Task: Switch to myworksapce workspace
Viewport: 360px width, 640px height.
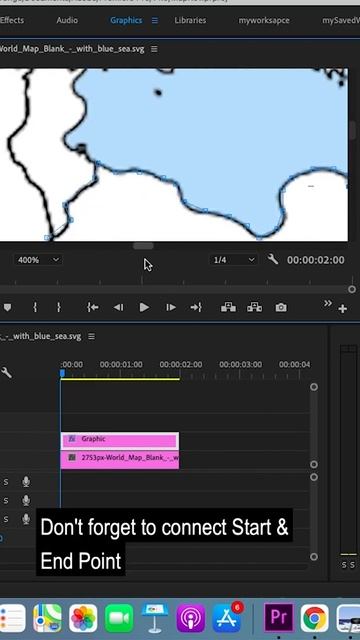Action: [x=264, y=20]
